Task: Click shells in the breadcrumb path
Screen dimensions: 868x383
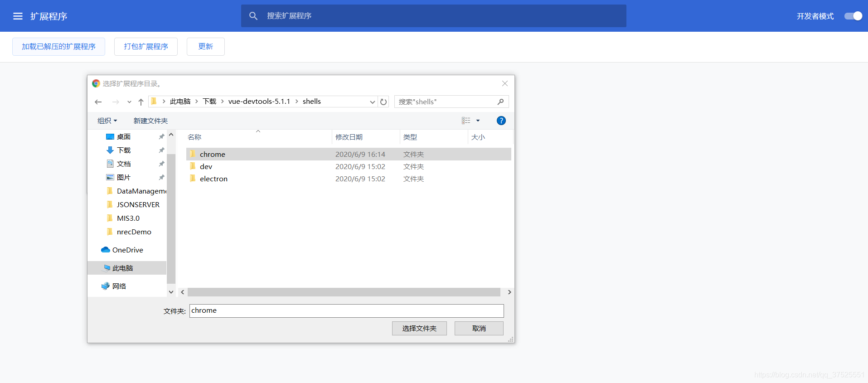Action: (312, 102)
